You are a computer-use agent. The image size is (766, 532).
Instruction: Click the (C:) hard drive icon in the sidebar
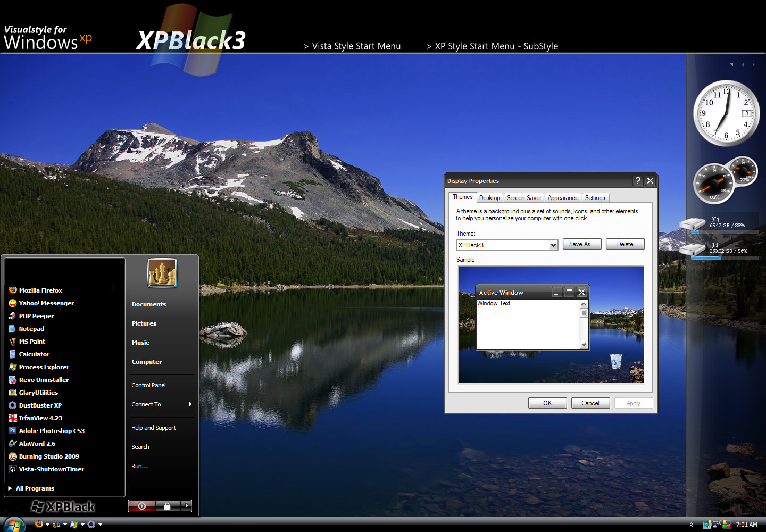pos(692,224)
